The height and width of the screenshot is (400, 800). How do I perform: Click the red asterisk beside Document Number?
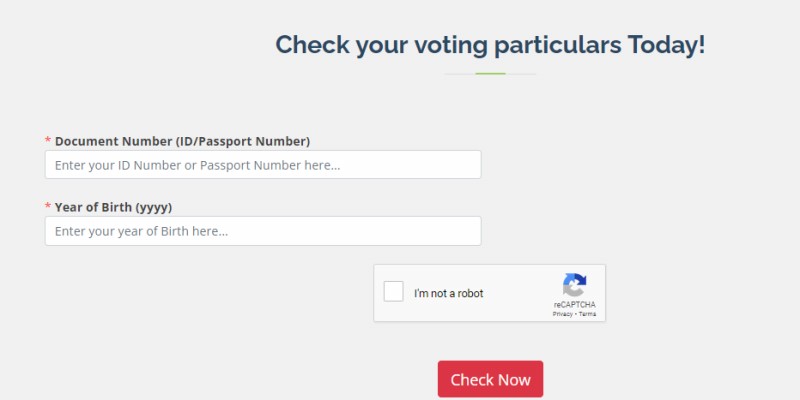[x=48, y=141]
